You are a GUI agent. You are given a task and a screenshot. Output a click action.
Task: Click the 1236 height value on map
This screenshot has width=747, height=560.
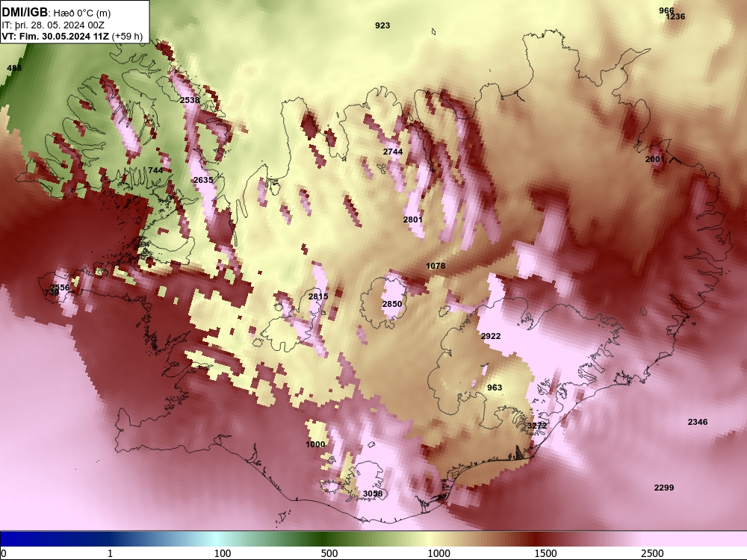pos(675,16)
